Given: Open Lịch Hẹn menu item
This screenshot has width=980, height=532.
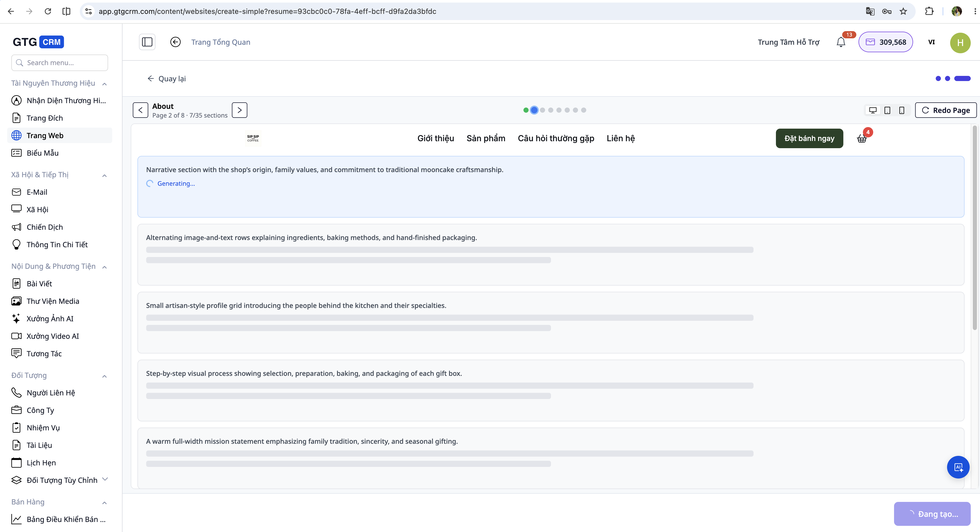Looking at the screenshot, I should pyautogui.click(x=60, y=463).
